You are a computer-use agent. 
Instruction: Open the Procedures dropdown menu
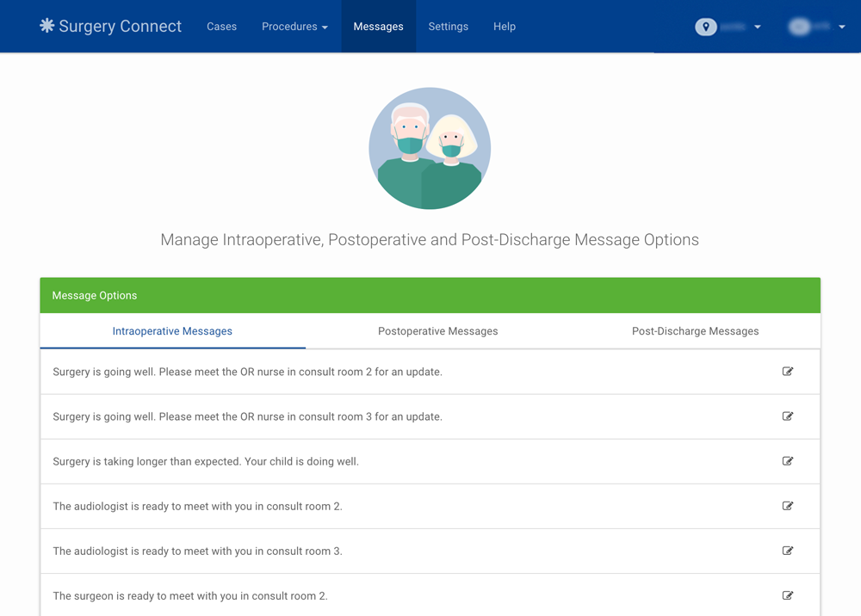pyautogui.click(x=294, y=27)
